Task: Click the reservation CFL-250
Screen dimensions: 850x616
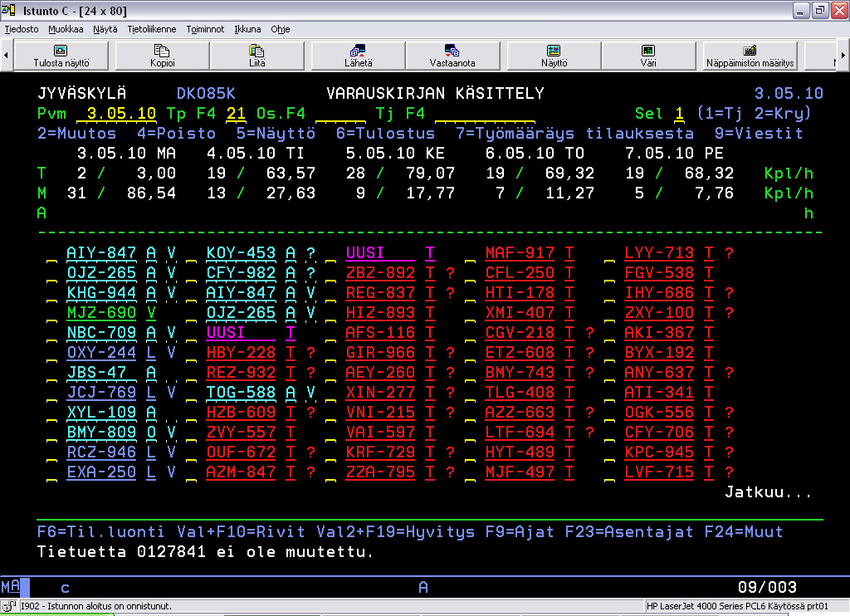Action: click(x=520, y=273)
